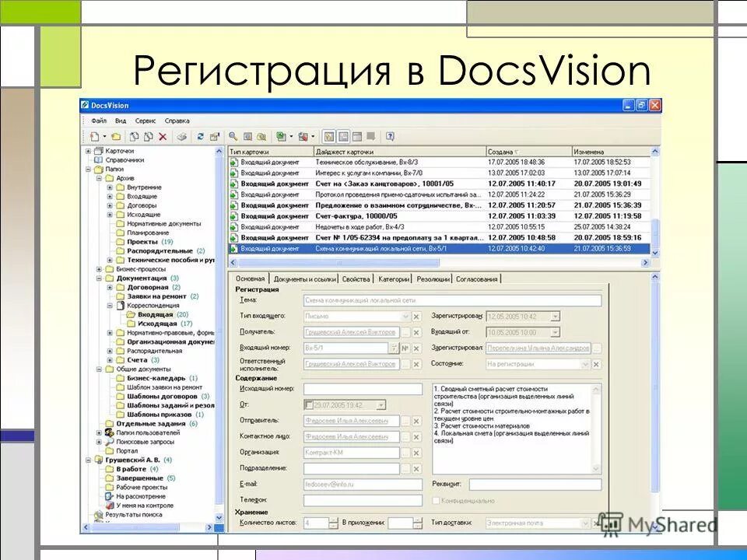The width and height of the screenshot is (747, 560).
Task: Switch to the Документы и ссылки tab
Action: pos(305,279)
